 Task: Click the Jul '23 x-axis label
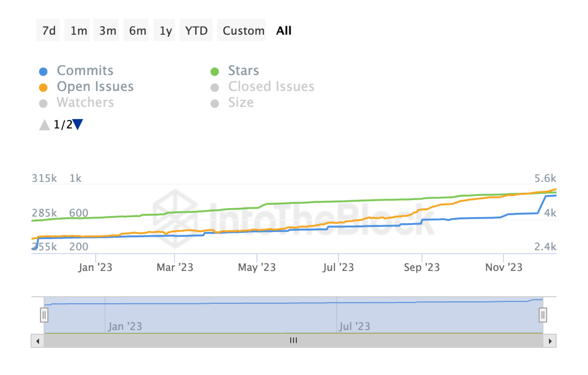(338, 267)
